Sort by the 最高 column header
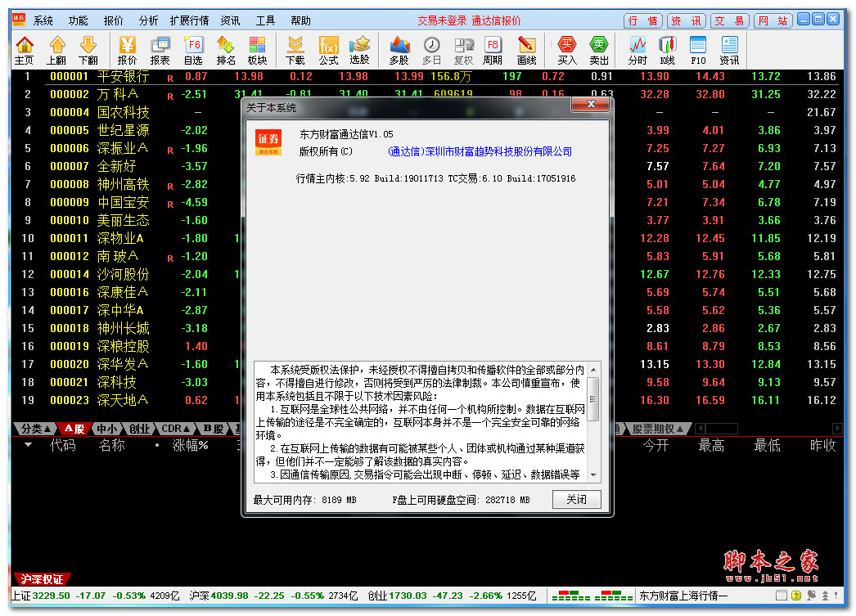The width and height of the screenshot is (856, 616). click(x=711, y=445)
